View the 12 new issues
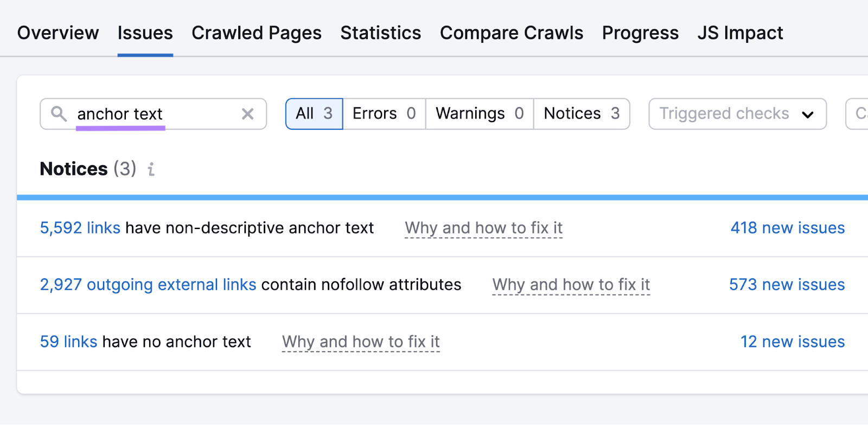This screenshot has width=868, height=425. pyautogui.click(x=793, y=342)
